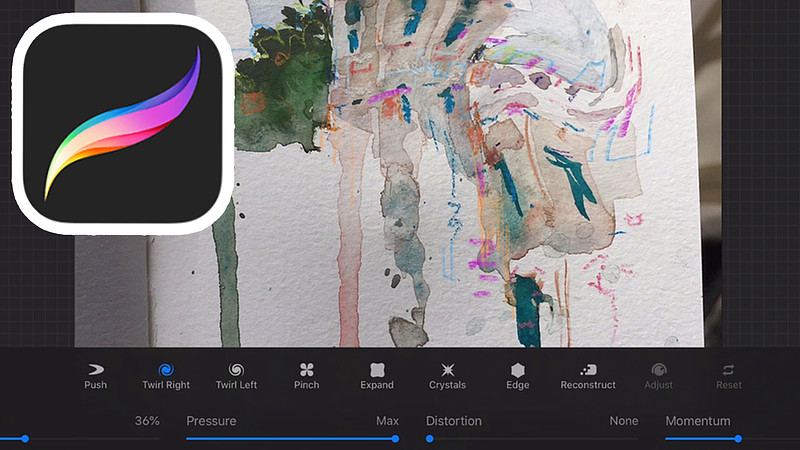Click the size slider handle at 36%
This screenshot has width=800, height=450.
click(25, 438)
